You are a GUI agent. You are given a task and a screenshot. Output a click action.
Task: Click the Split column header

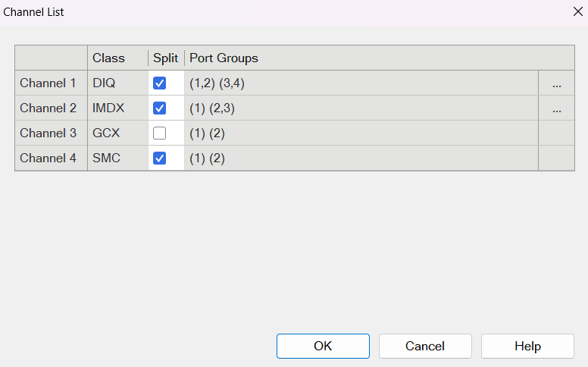point(166,58)
